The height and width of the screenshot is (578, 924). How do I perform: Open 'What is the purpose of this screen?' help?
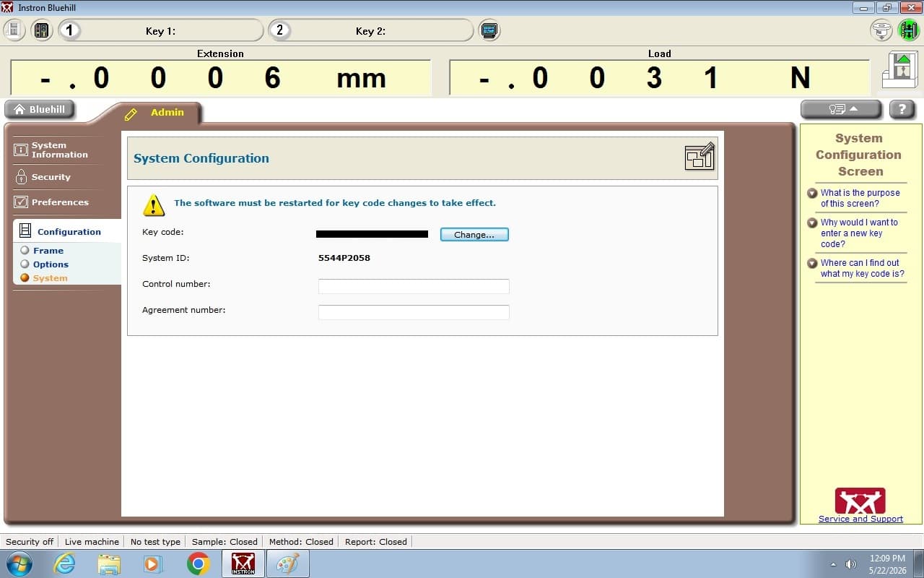(860, 198)
